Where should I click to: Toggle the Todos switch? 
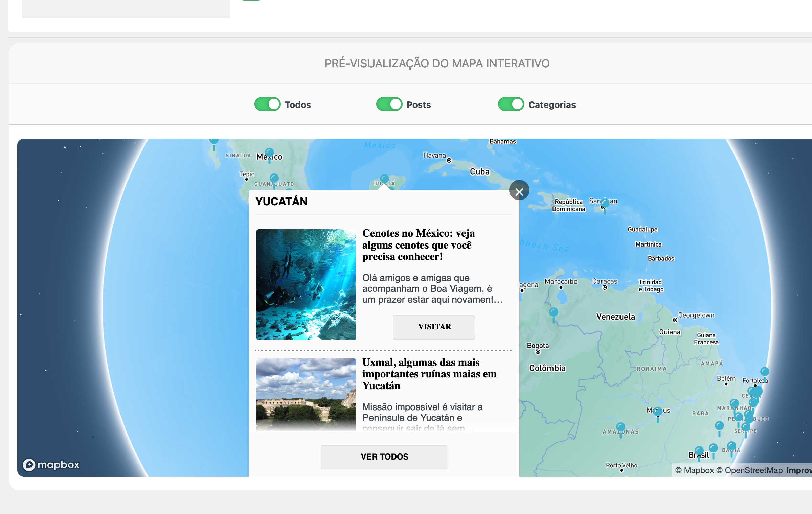tap(267, 104)
